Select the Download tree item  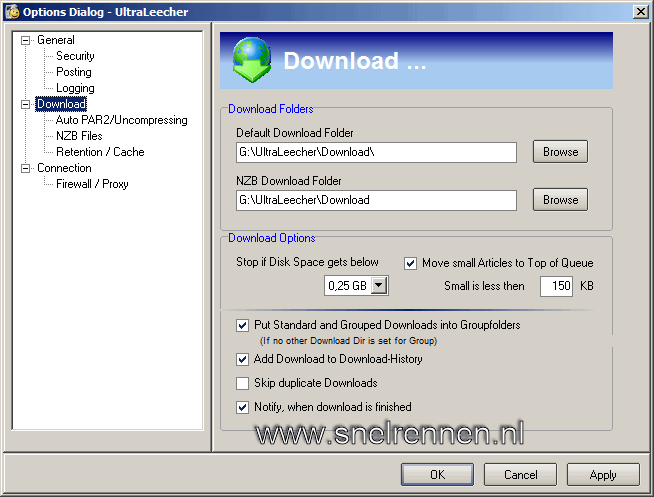pyautogui.click(x=61, y=104)
